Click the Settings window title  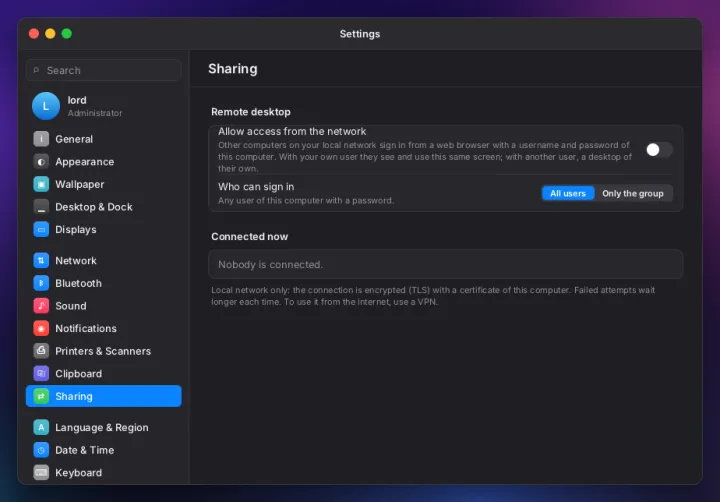tap(360, 34)
